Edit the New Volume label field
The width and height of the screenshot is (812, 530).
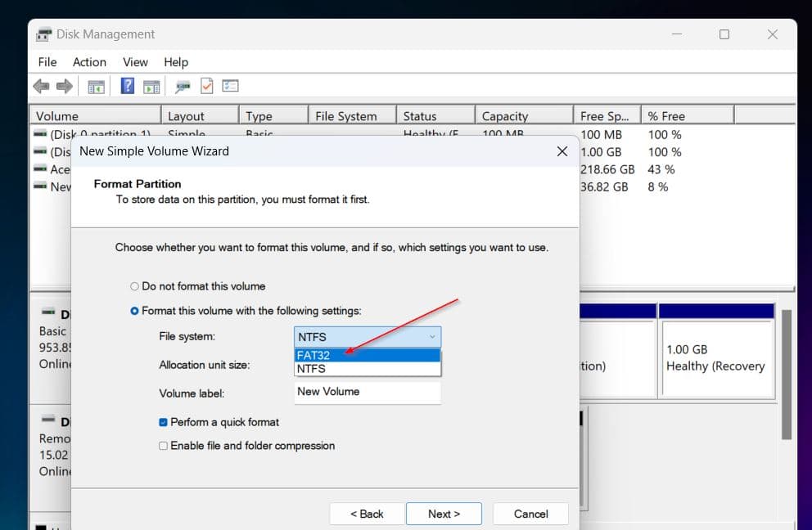click(366, 391)
